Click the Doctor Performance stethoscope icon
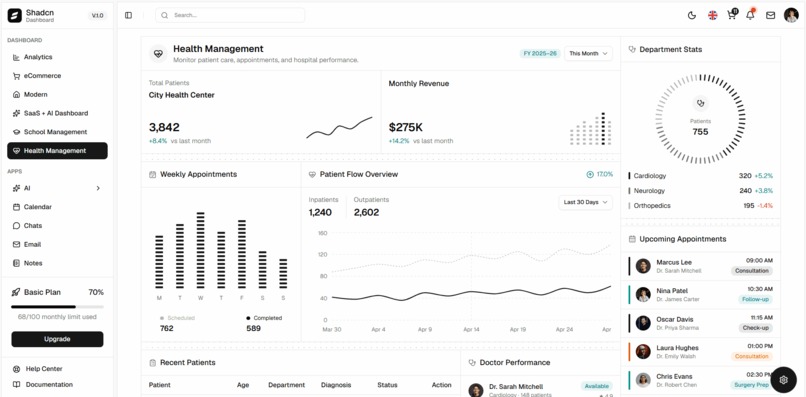 click(x=472, y=363)
